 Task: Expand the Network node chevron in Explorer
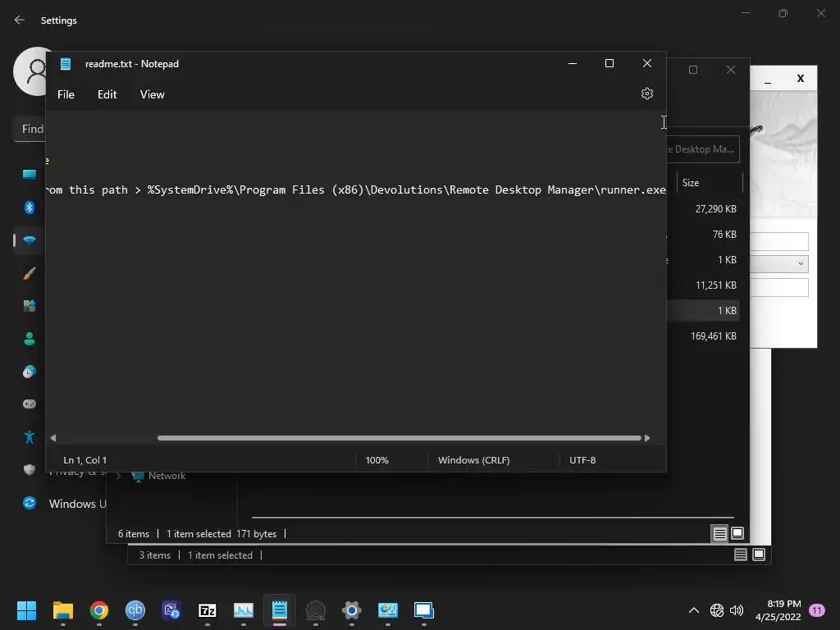[x=118, y=476]
